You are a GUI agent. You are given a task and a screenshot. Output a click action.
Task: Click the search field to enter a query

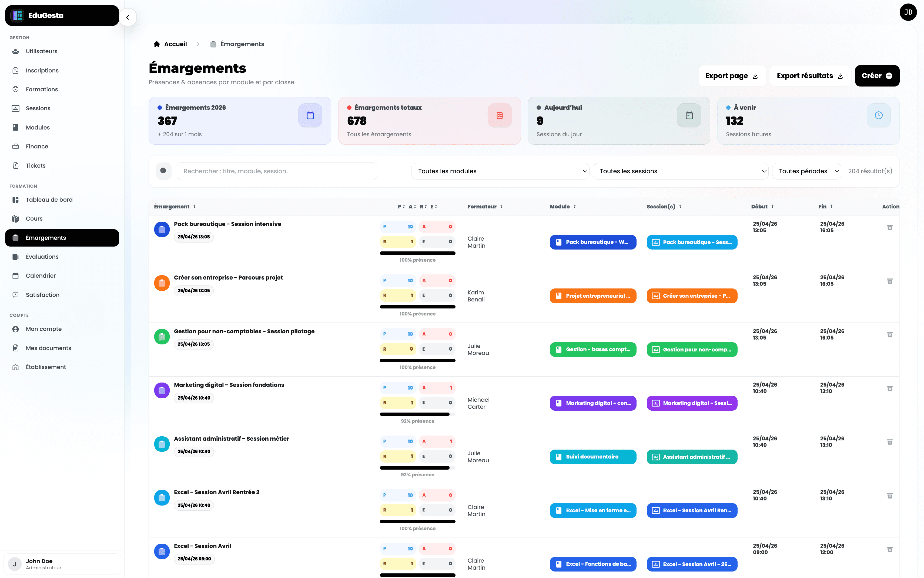277,171
